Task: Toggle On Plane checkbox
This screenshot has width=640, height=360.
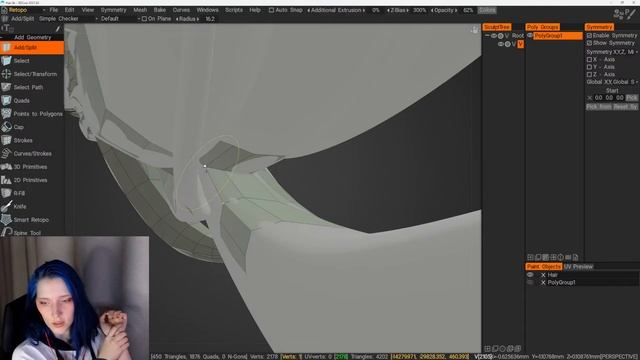Action: point(144,19)
